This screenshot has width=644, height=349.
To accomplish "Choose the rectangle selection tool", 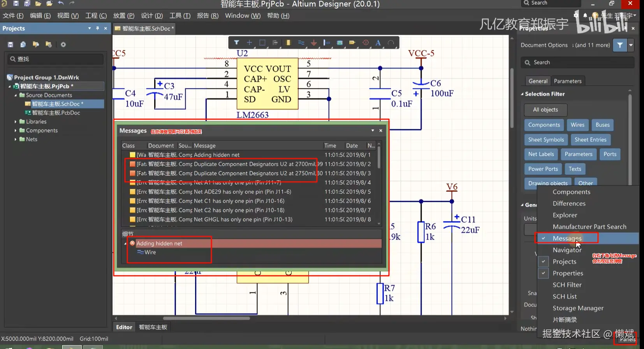I will coord(262,42).
